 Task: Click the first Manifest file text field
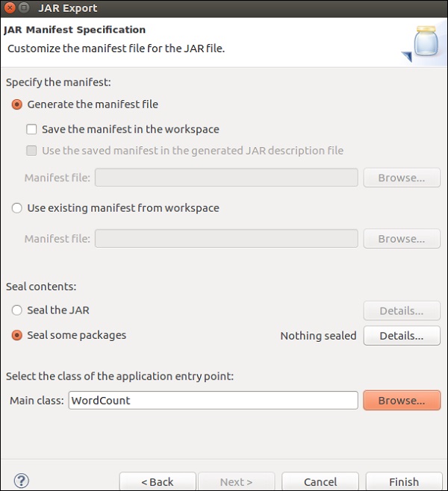(x=226, y=178)
